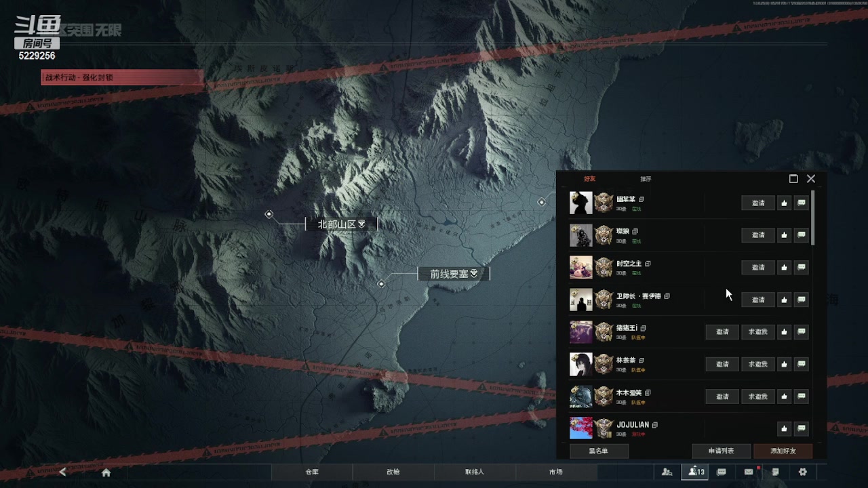Switch to the 推荐 recommended tab

pos(646,179)
